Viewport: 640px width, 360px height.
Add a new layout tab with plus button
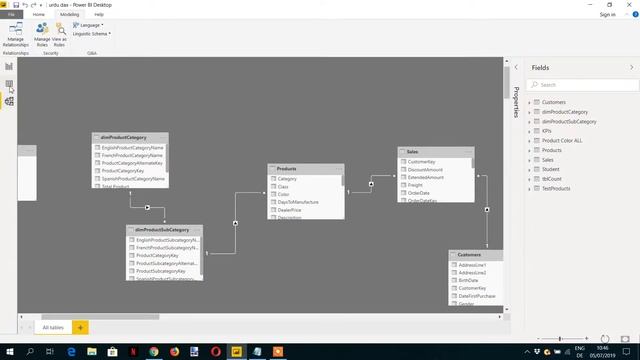point(80,327)
